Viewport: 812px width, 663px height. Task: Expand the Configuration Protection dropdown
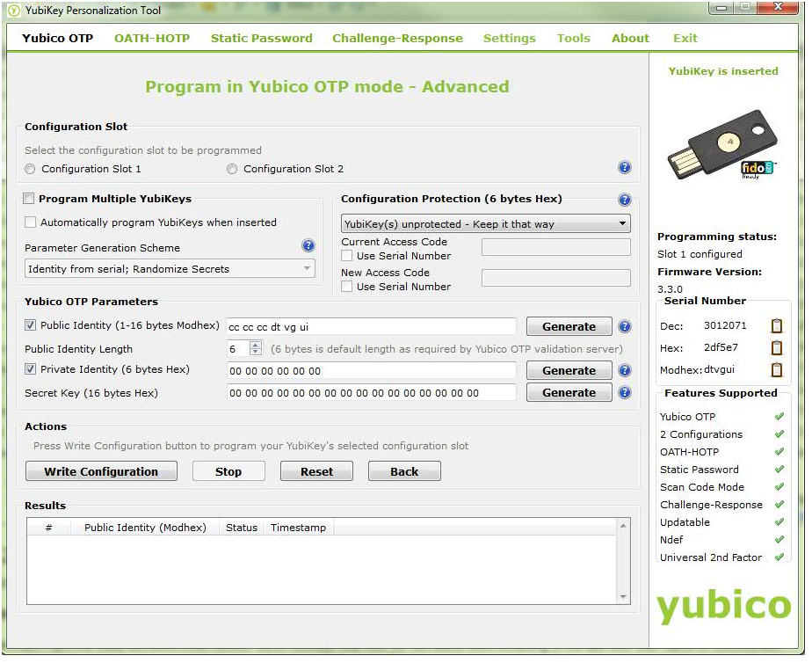(485, 224)
